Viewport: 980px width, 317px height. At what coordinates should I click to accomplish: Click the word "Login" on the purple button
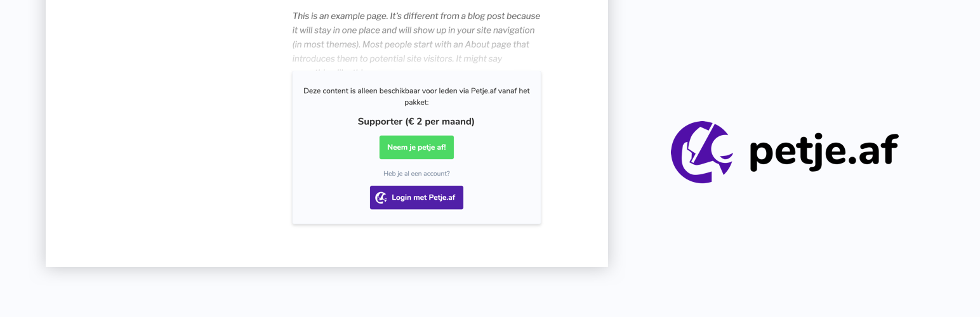[401, 198]
